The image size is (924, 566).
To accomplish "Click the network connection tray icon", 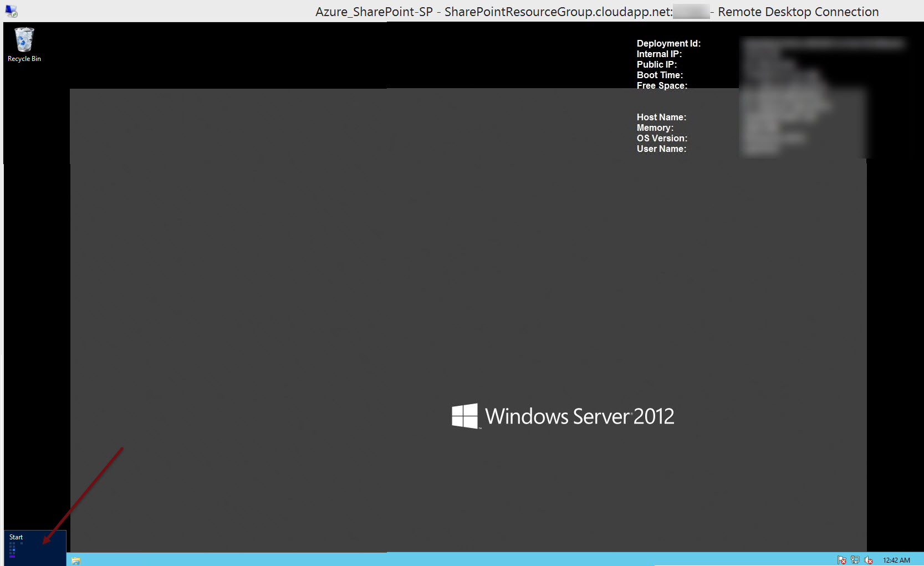I will point(855,560).
